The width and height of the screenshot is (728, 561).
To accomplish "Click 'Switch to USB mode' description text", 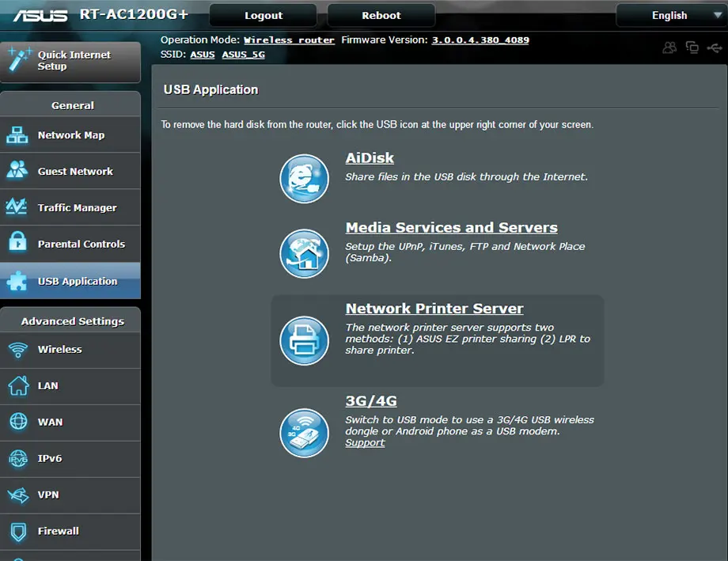I will click(x=469, y=426).
